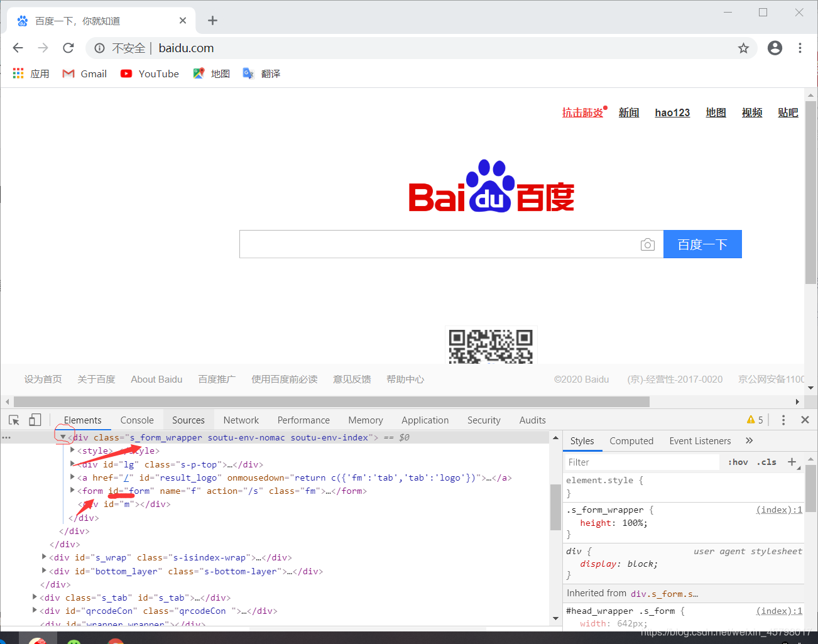Screen dimensions: 818x644
Task: Toggle the .cls class editor
Action: click(766, 462)
